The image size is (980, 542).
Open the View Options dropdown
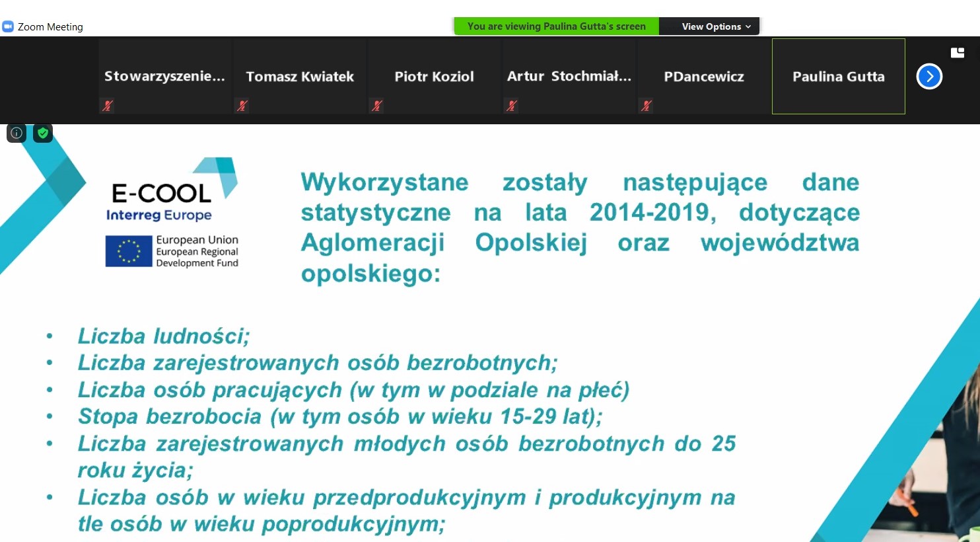click(716, 26)
